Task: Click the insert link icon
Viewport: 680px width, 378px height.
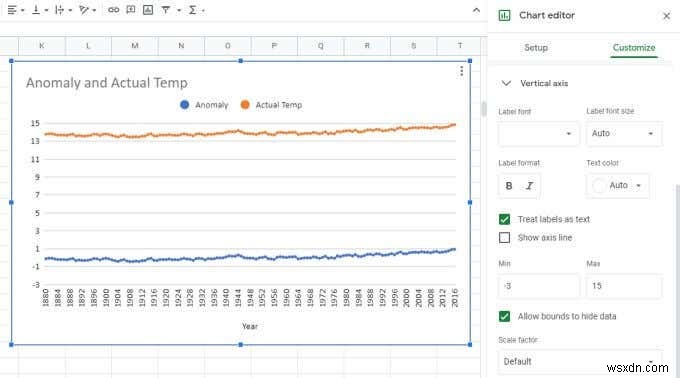Action: (x=114, y=10)
